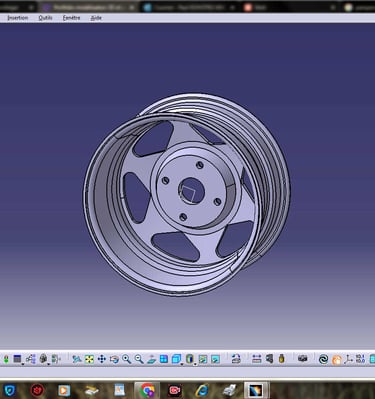Viewport: 375px width, 399px height.
Task: Open the file folder taskbar icon
Action: (x=91, y=390)
